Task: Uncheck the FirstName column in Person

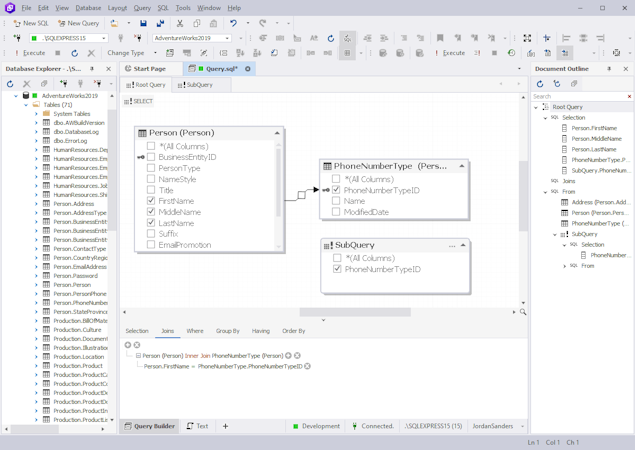Action: pos(152,201)
